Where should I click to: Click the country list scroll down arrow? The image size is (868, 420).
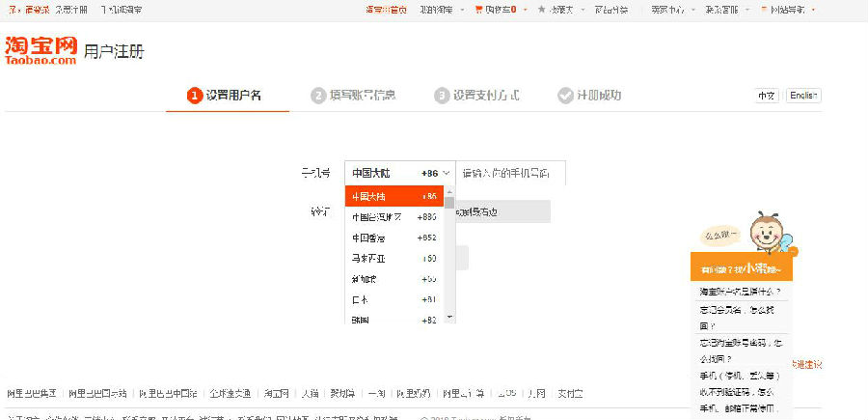[x=449, y=318]
